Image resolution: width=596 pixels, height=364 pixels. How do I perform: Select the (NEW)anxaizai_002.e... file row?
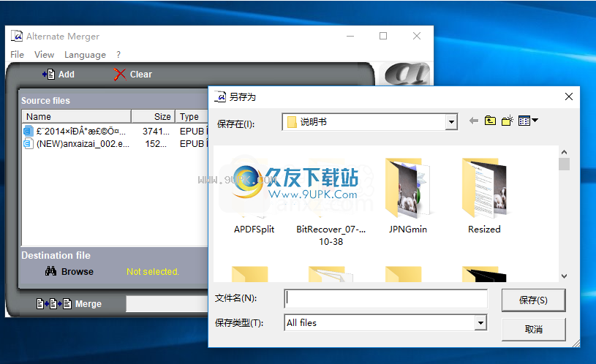pos(115,143)
